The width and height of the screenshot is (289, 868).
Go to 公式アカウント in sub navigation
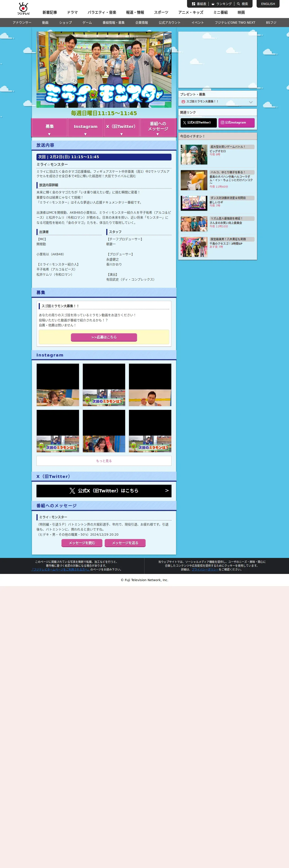(169, 23)
